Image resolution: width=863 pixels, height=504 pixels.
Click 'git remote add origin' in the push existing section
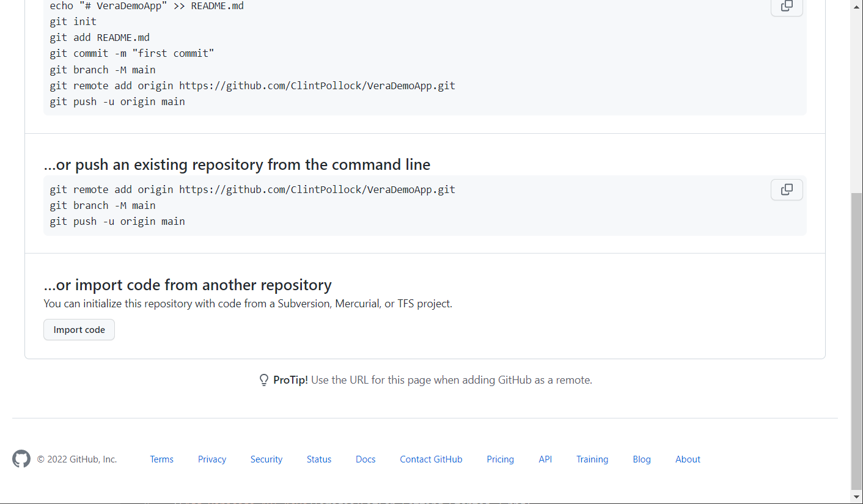click(252, 189)
